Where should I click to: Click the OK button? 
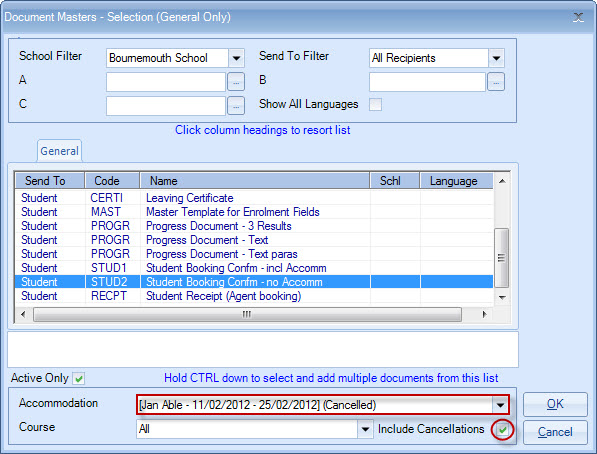tap(555, 404)
